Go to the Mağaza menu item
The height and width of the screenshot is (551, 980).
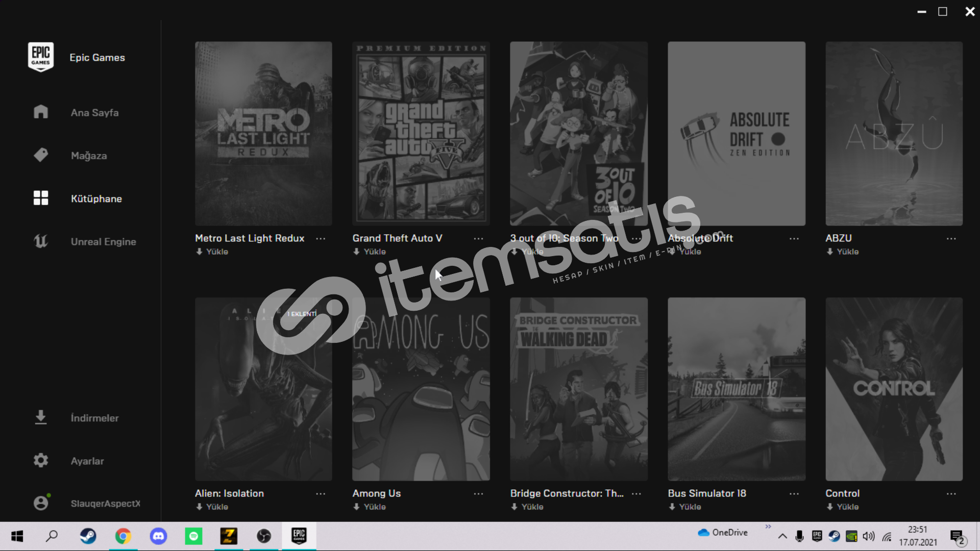(x=89, y=156)
